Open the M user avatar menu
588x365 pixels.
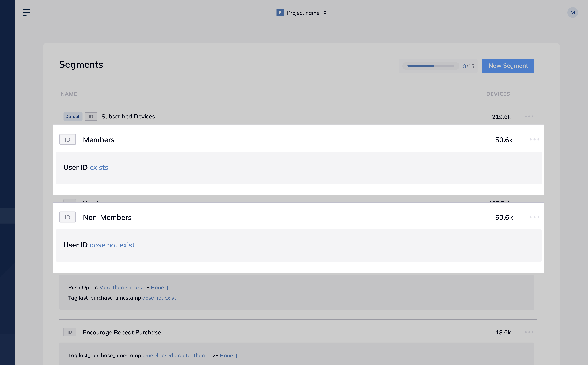tap(572, 12)
